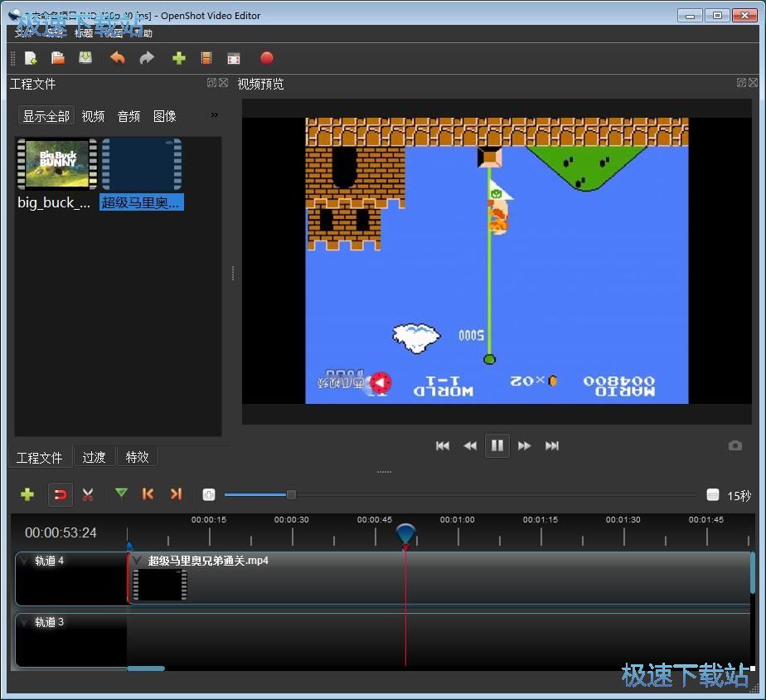The height and width of the screenshot is (700, 766).
Task: Float the 视频预览 panel
Action: tap(741, 83)
